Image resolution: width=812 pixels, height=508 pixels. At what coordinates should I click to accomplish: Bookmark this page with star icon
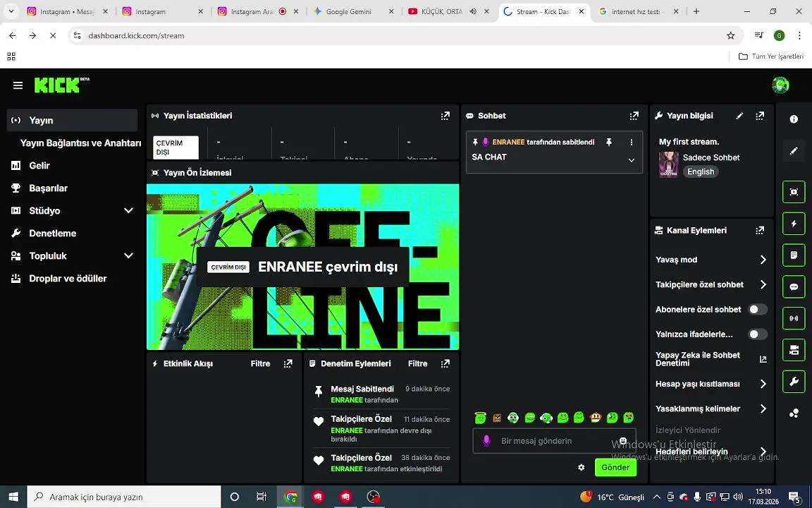point(731,35)
